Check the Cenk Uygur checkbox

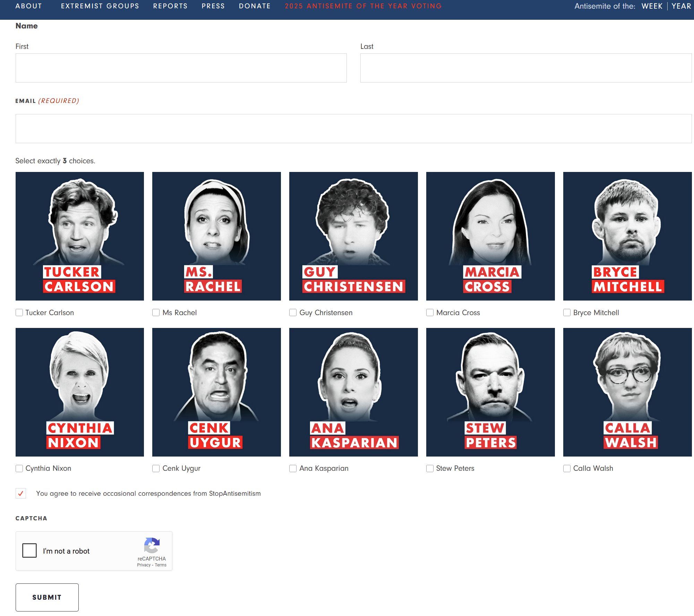156,468
